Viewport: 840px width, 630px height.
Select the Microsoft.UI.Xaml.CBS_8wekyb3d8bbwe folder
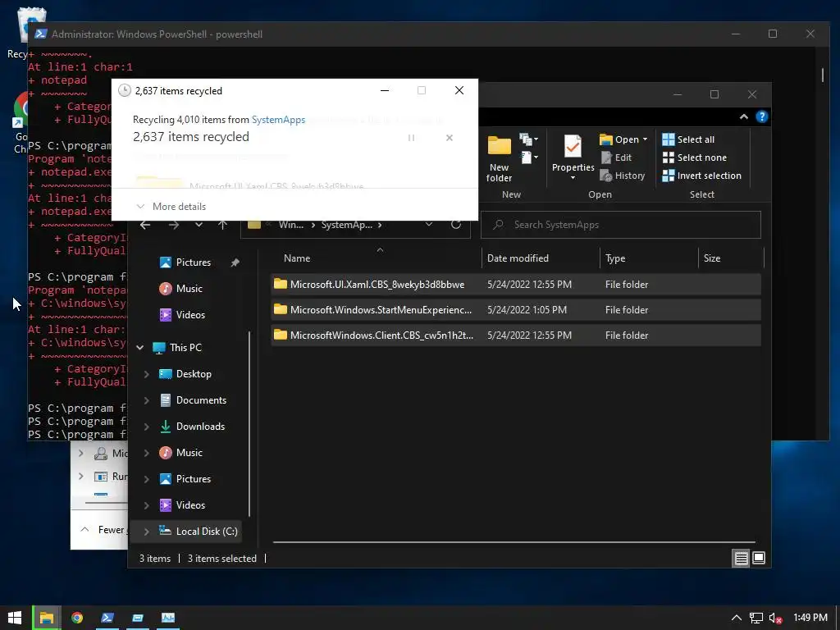516,285
